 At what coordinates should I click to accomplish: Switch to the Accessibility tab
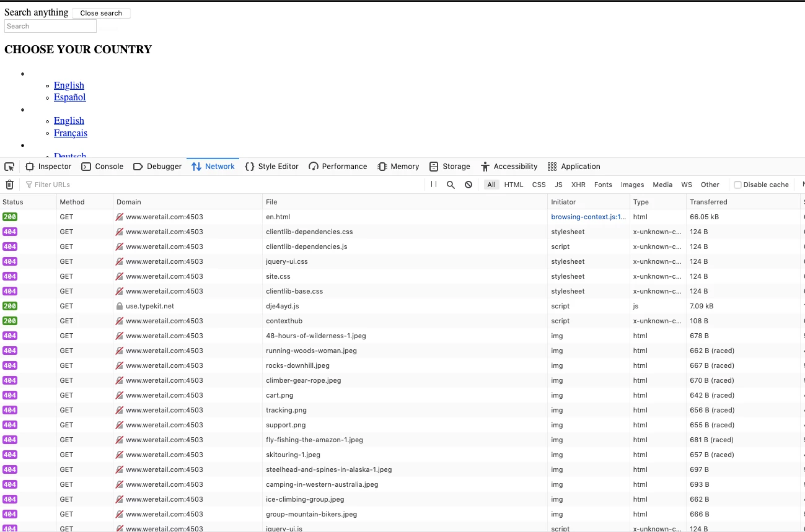[509, 167]
